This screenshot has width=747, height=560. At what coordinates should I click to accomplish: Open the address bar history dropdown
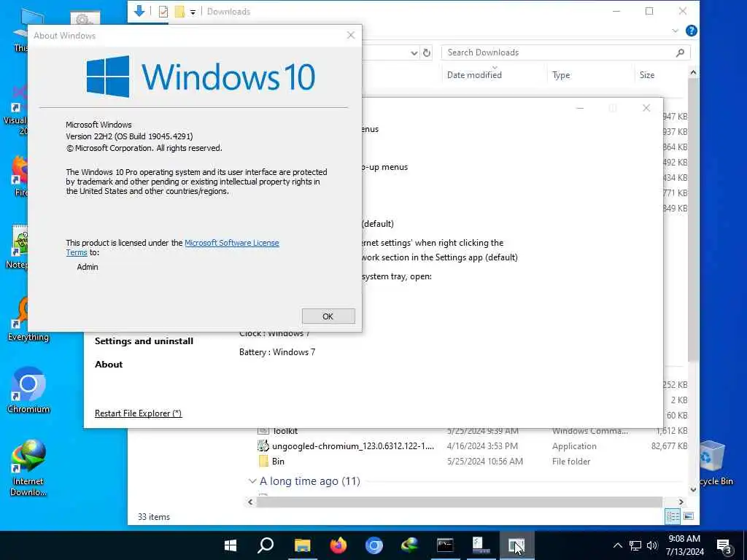[x=414, y=52]
